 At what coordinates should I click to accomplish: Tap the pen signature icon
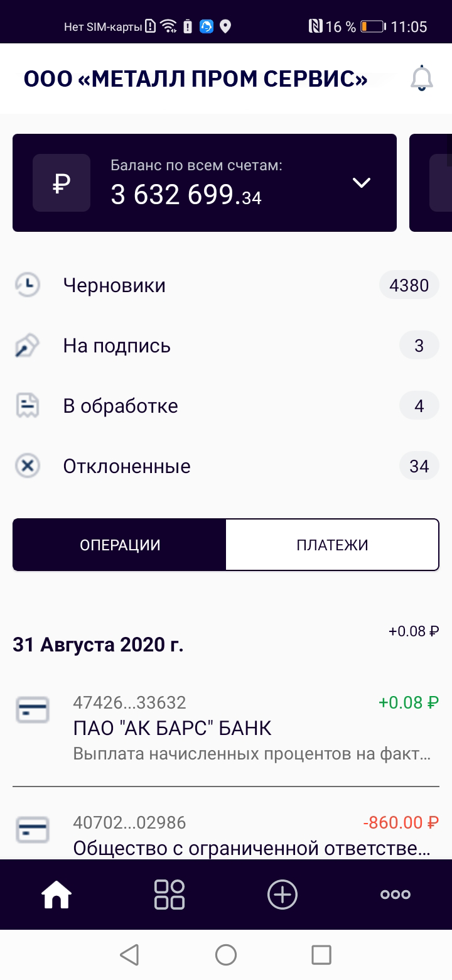28,346
